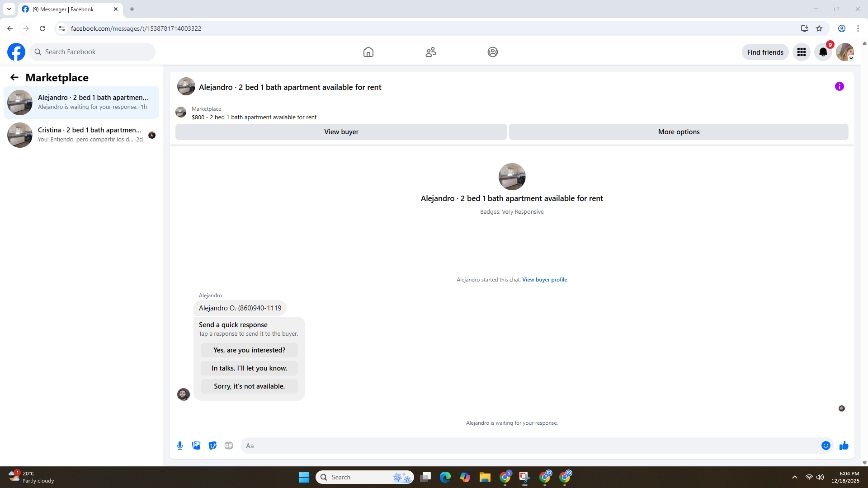Screen dimensions: 868x488
Task: Click the $800 apartment listing link
Action: pyautogui.click(x=254, y=117)
